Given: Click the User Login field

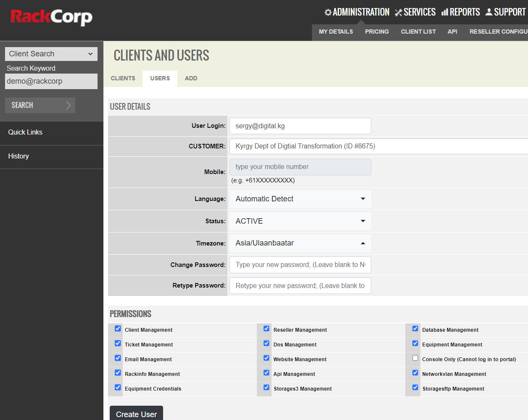Looking at the screenshot, I should pos(300,126).
